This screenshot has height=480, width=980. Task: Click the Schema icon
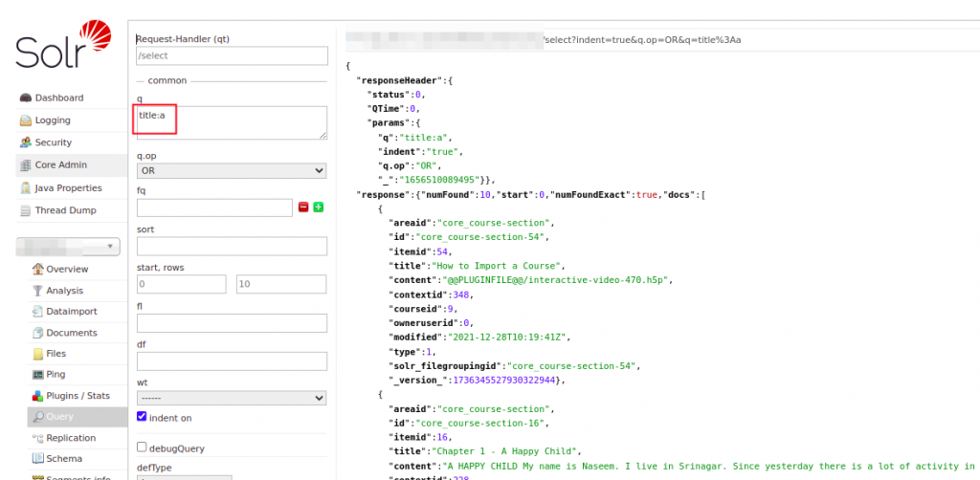pyautogui.click(x=37, y=459)
